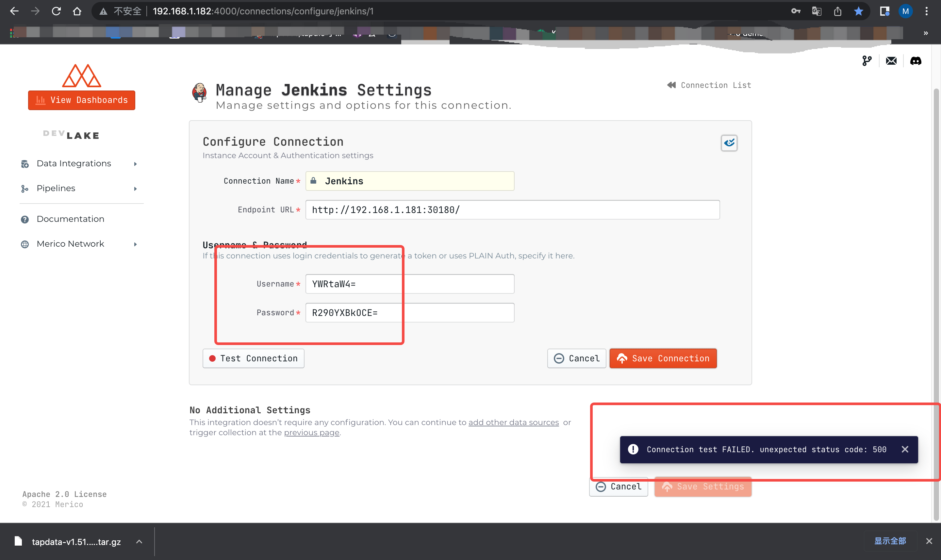This screenshot has height=560, width=941.
Task: Follow add other data sources link
Action: coord(514,422)
